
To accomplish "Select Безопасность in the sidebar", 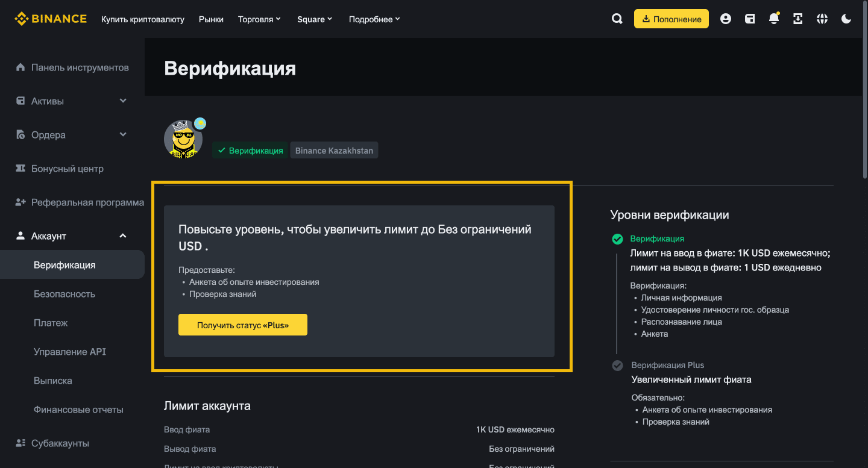I will coord(64,294).
